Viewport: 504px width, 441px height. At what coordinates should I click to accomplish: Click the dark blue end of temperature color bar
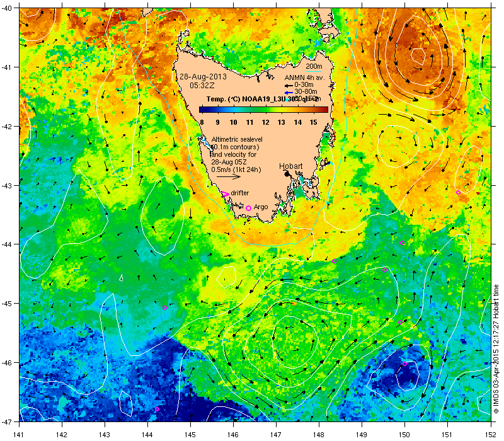click(x=202, y=110)
